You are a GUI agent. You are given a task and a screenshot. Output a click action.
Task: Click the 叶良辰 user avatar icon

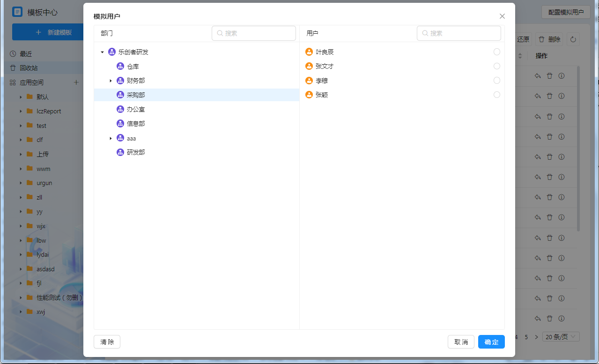point(309,52)
